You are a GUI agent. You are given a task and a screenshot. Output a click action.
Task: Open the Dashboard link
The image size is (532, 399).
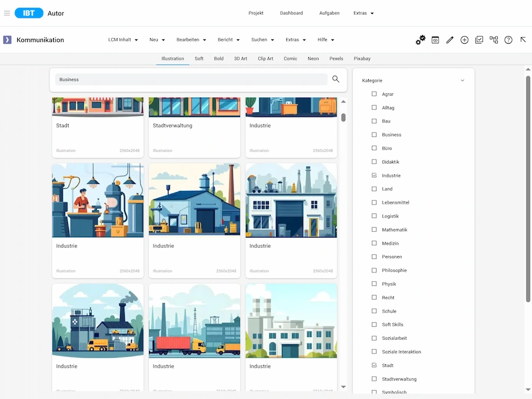tap(291, 13)
